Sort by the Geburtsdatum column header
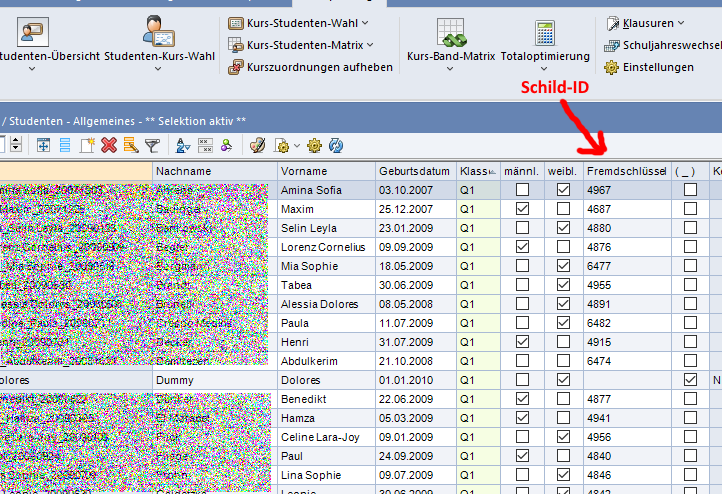This screenshot has height=494, width=722. (x=416, y=171)
